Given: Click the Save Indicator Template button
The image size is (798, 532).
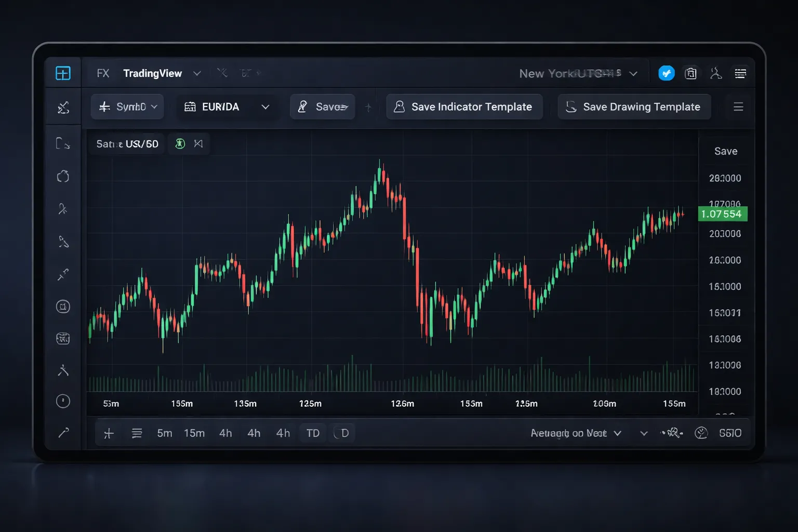Looking at the screenshot, I should 464,107.
